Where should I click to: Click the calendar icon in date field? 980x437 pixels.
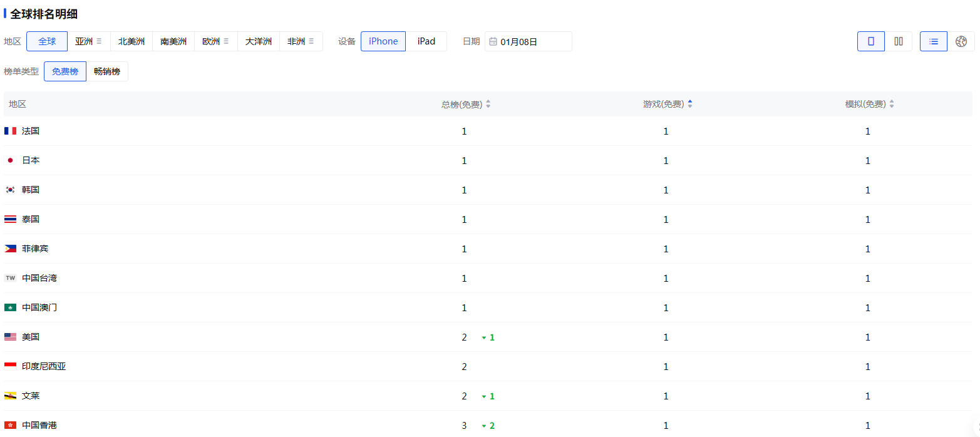pyautogui.click(x=493, y=41)
